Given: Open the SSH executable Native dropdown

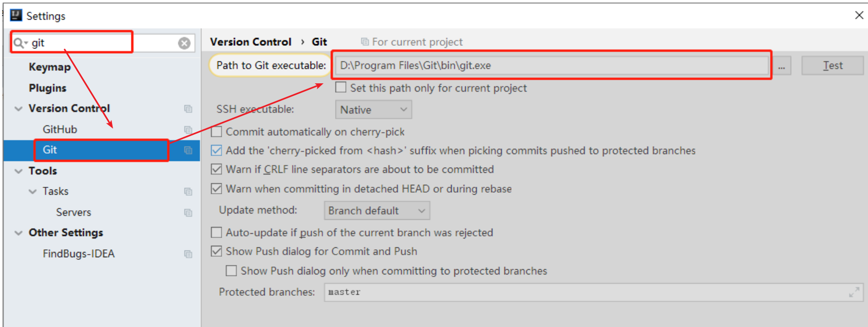Looking at the screenshot, I should 373,110.
